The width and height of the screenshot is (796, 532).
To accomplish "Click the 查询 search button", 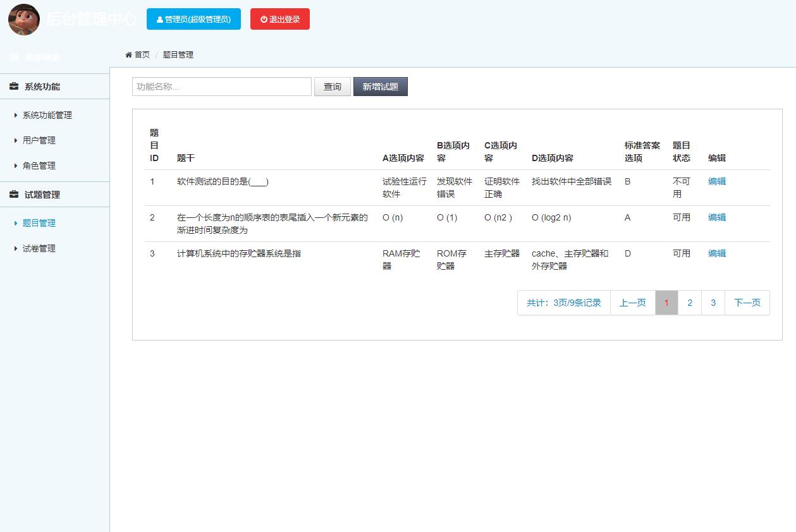I will pos(332,86).
